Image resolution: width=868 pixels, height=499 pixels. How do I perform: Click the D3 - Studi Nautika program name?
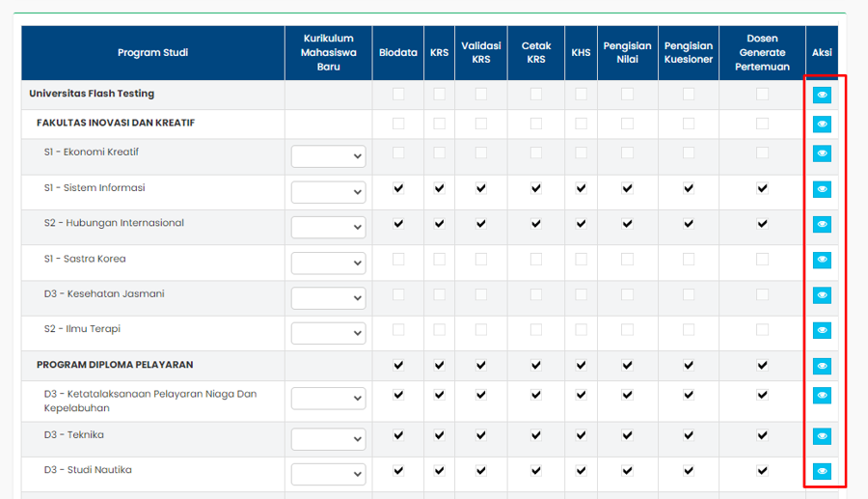coord(88,470)
